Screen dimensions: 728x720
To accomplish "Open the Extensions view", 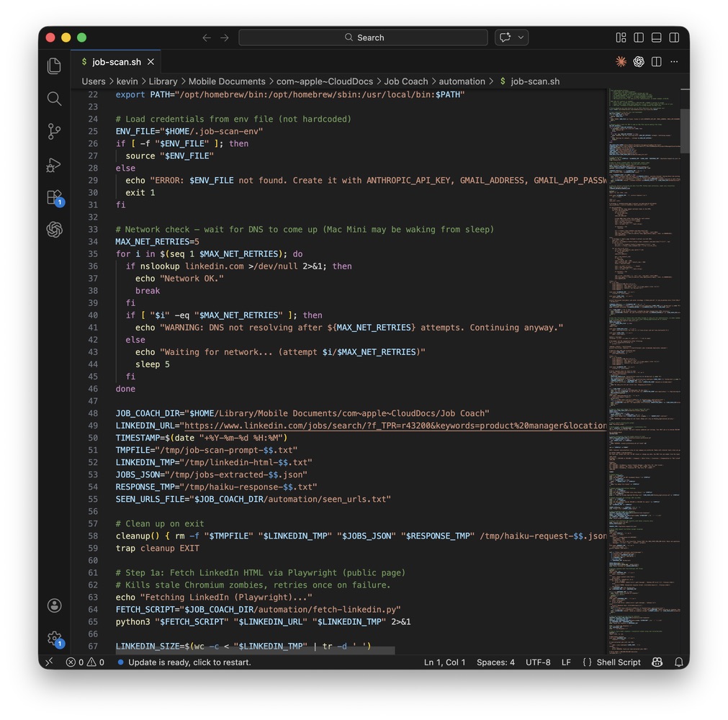I will pyautogui.click(x=54, y=197).
